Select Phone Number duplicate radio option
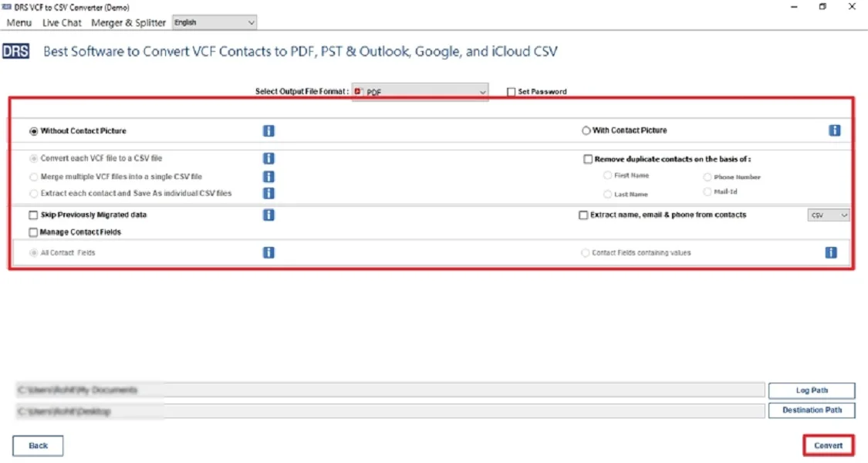The width and height of the screenshot is (868, 463). [x=707, y=177]
